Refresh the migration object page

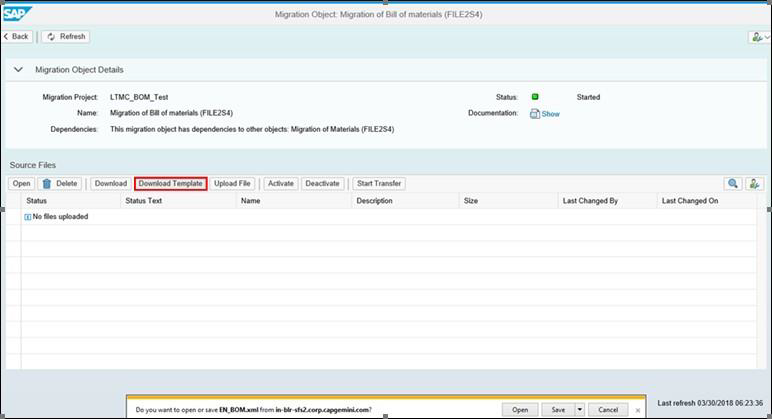click(x=66, y=37)
